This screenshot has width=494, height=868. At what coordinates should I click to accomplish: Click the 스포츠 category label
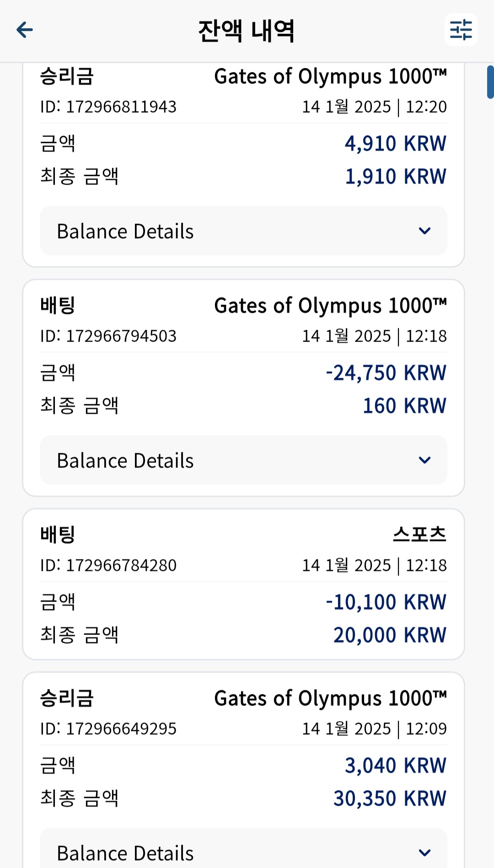(419, 534)
